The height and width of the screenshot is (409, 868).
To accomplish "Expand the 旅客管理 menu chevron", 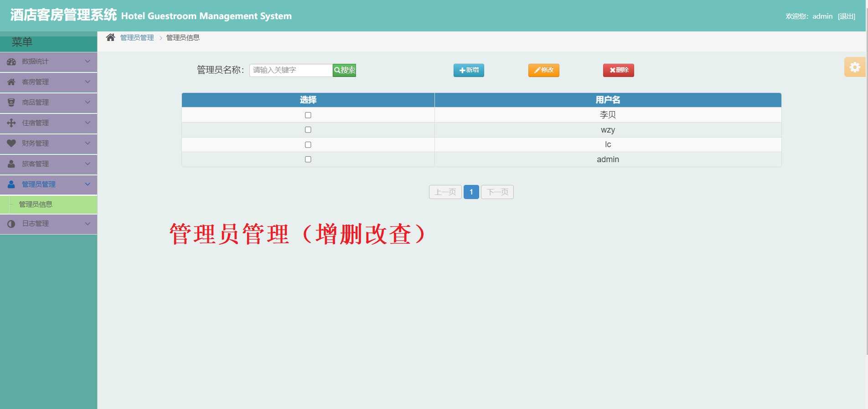I will tap(88, 164).
